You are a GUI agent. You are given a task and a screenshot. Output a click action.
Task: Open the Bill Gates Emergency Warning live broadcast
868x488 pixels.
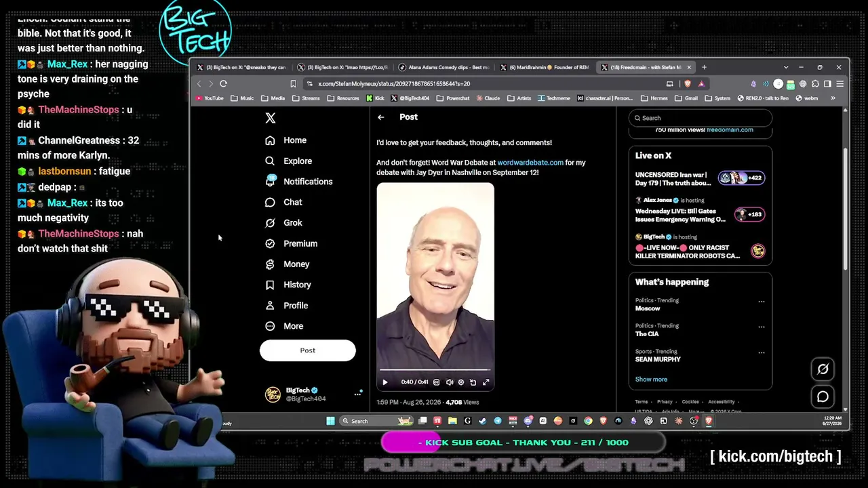click(x=701, y=211)
